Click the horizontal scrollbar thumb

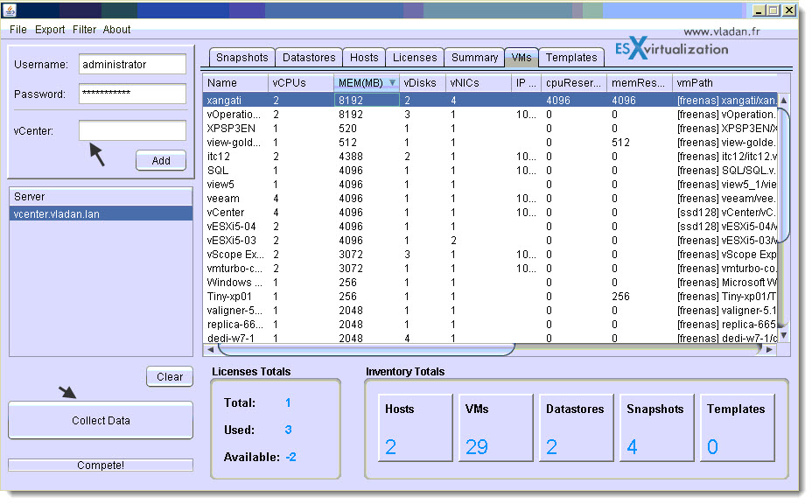pyautogui.click(x=366, y=350)
